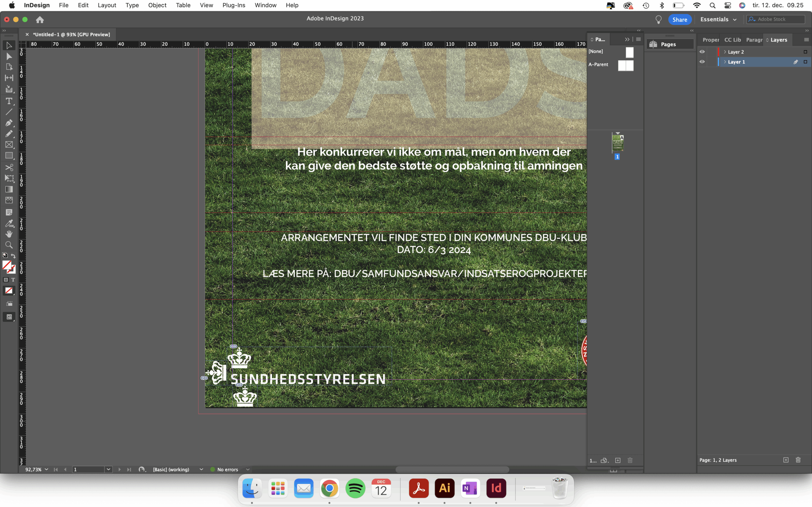Select the Scissors tool

9,167
